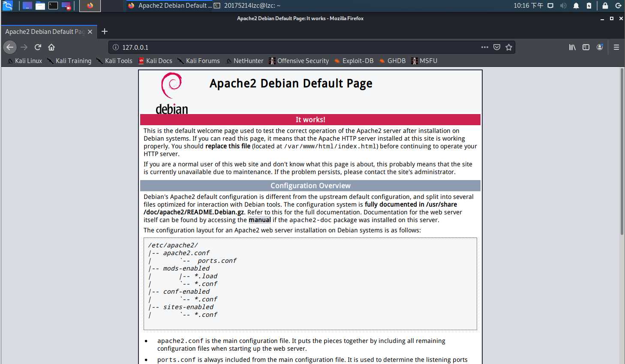Switch to the 20175214lzc@lzc terminal taskbar window
The image size is (625, 364).
coord(248,6)
